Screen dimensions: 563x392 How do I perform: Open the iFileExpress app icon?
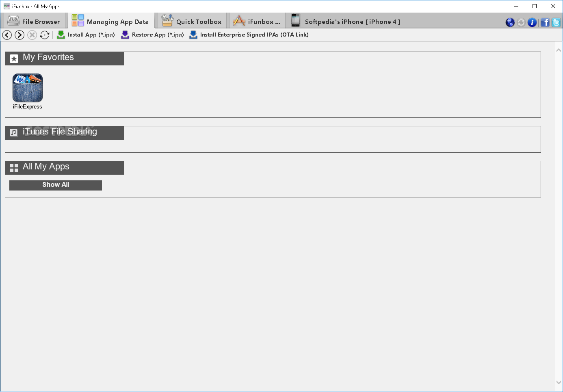28,88
